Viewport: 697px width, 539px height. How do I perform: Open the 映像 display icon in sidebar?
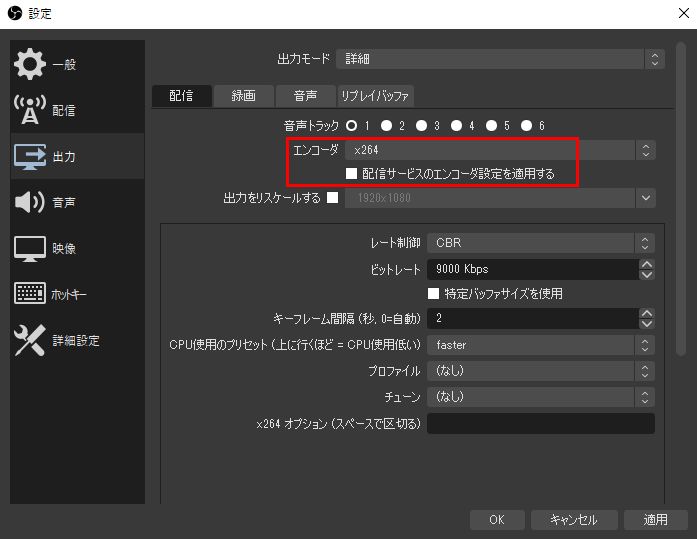[x=29, y=248]
